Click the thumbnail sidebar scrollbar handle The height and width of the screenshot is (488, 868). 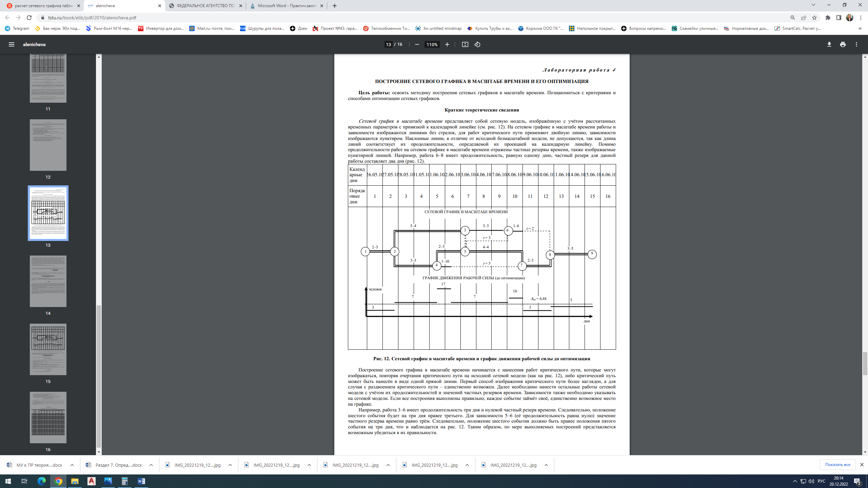click(x=99, y=376)
